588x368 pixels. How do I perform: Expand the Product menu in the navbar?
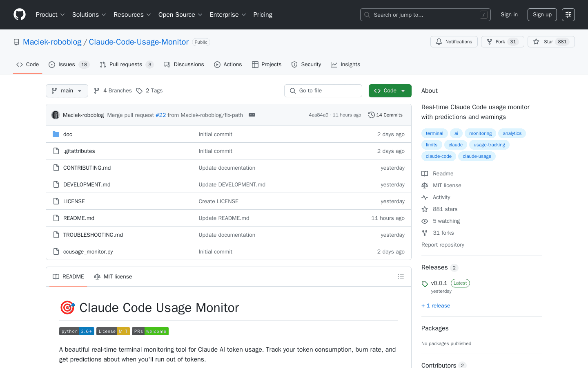point(50,14)
